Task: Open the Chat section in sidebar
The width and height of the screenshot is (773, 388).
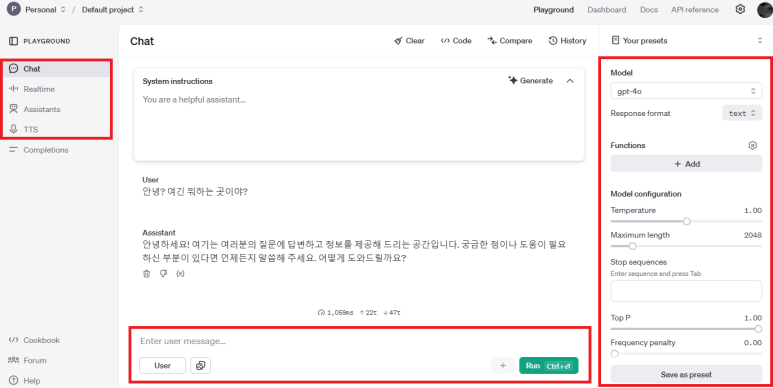Action: [57, 69]
